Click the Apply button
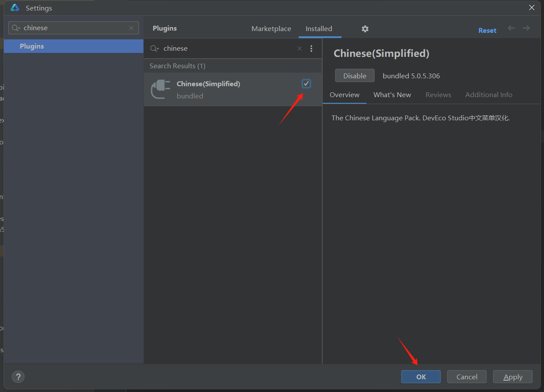Viewport: 544px width, 392px height. [513, 377]
